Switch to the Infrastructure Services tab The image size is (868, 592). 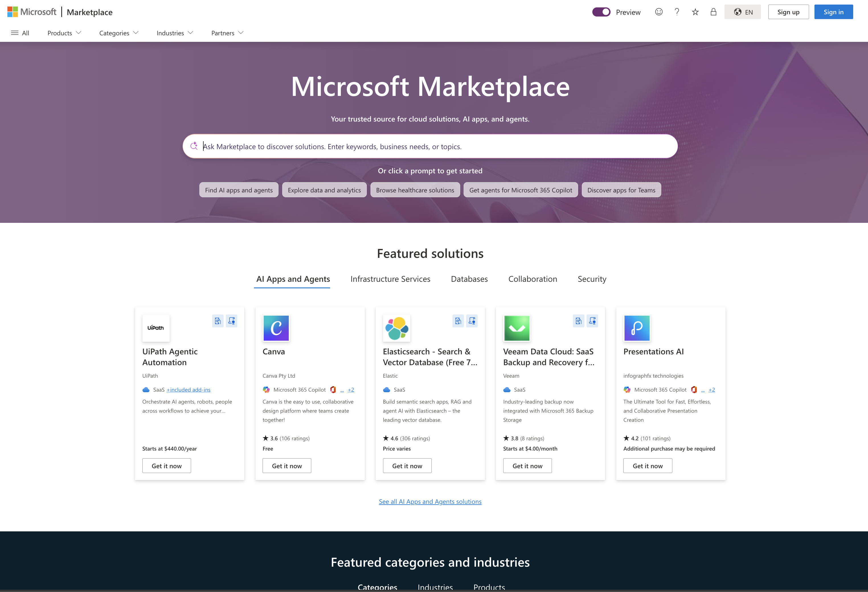(x=390, y=279)
